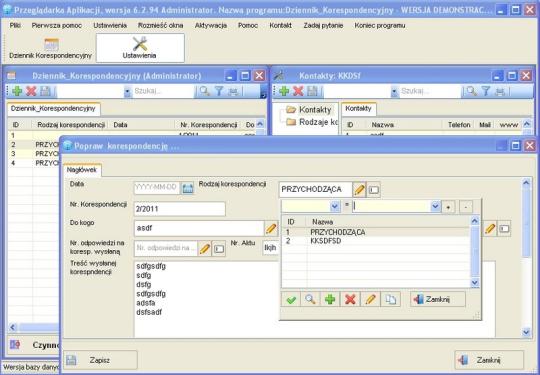Clear button beside Nr. odpowiedzi pencil icon
Screen dimensions: 540x375
219,249
